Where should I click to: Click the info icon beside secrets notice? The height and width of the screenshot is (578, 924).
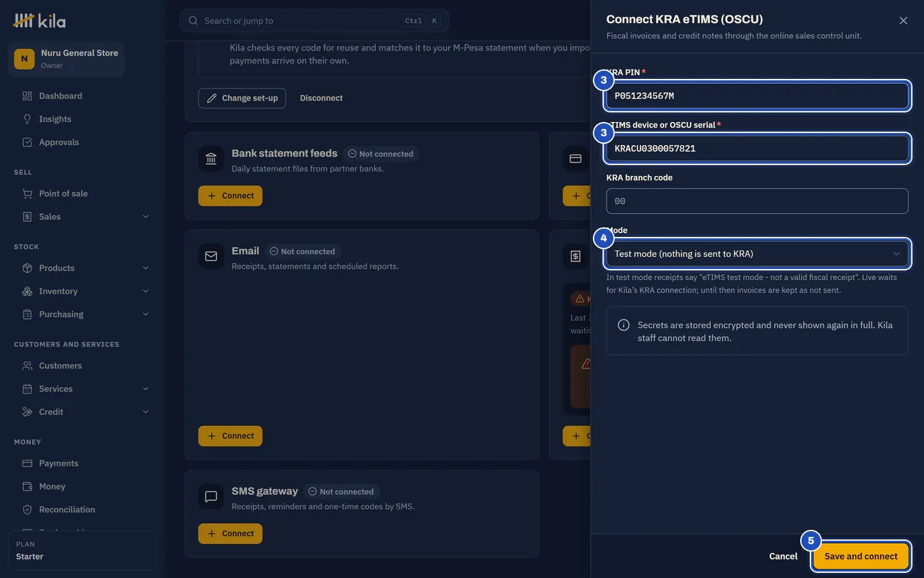point(623,325)
